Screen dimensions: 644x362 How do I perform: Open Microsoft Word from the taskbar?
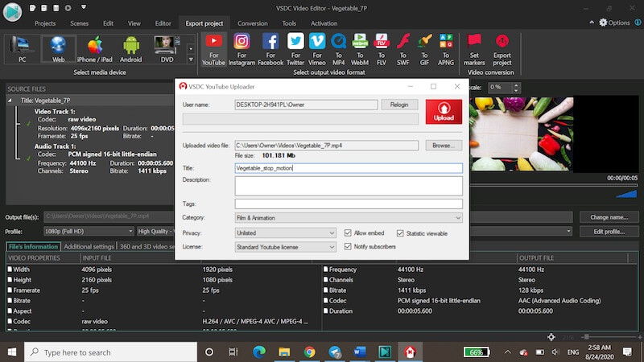tap(359, 352)
